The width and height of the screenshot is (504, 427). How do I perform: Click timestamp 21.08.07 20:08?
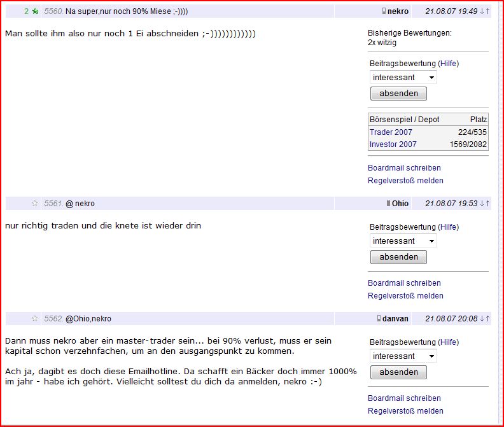pos(451,318)
